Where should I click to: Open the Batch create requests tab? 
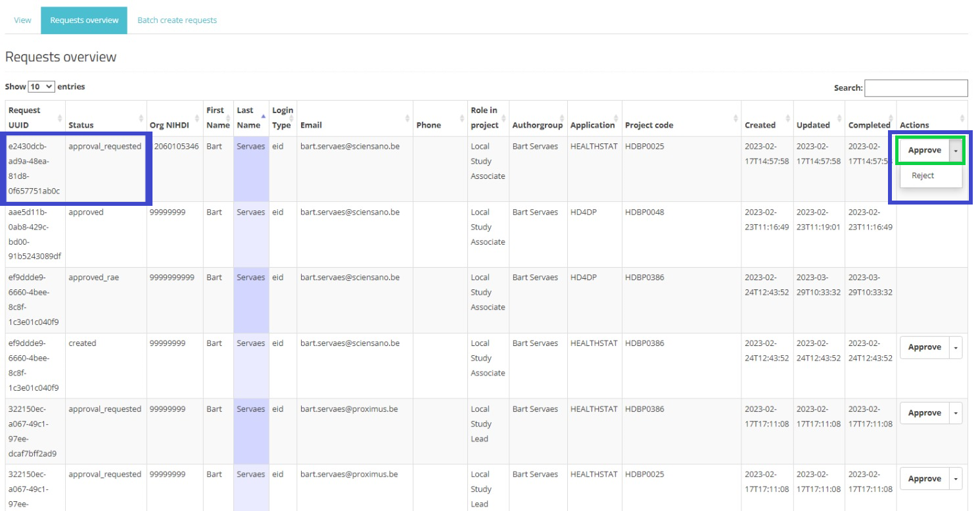pyautogui.click(x=177, y=20)
